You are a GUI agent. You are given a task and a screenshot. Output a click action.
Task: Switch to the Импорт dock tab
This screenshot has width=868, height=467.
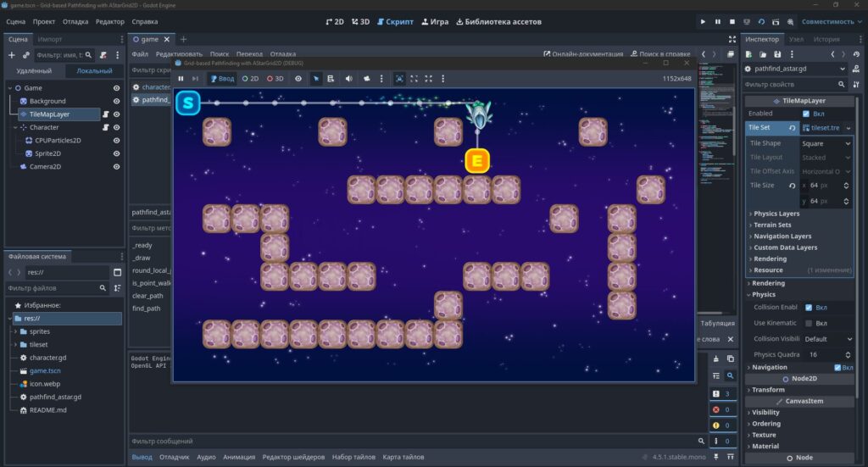tap(50, 39)
